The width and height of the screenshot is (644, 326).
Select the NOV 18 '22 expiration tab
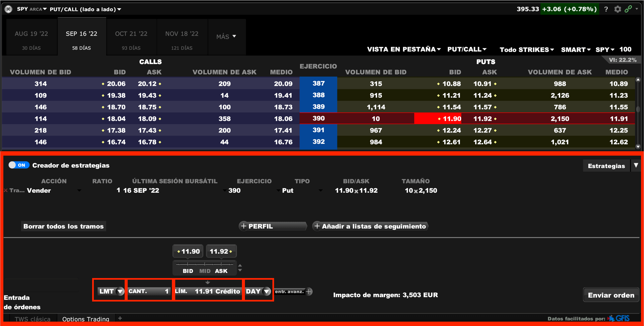tap(182, 37)
